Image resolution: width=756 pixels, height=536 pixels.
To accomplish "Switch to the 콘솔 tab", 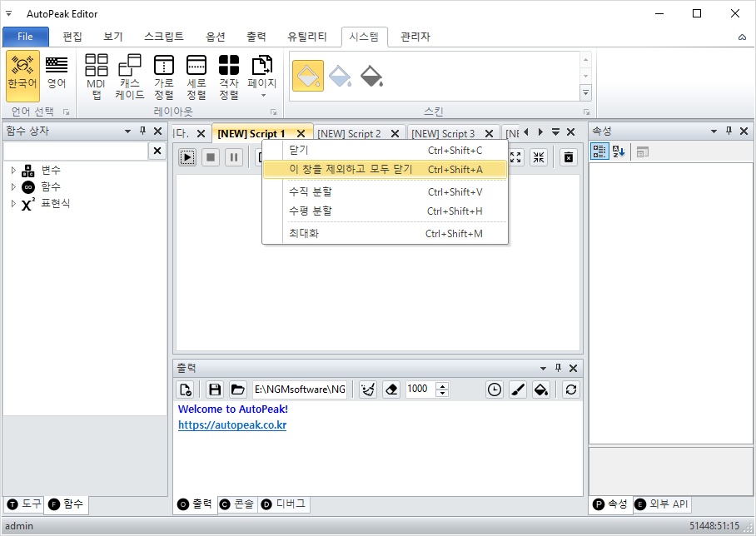I will [x=236, y=504].
